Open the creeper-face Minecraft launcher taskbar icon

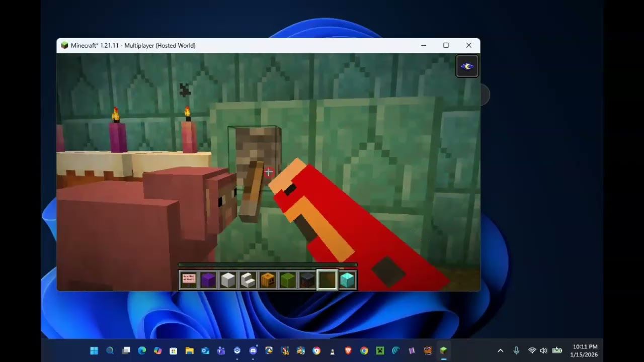[380, 350]
